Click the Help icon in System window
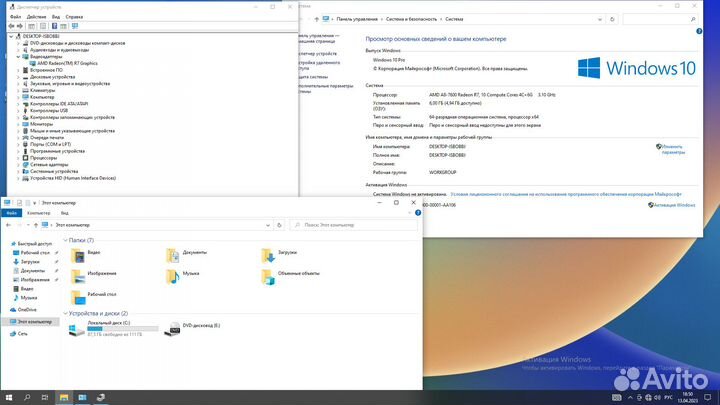The height and width of the screenshot is (405, 720). point(699,31)
